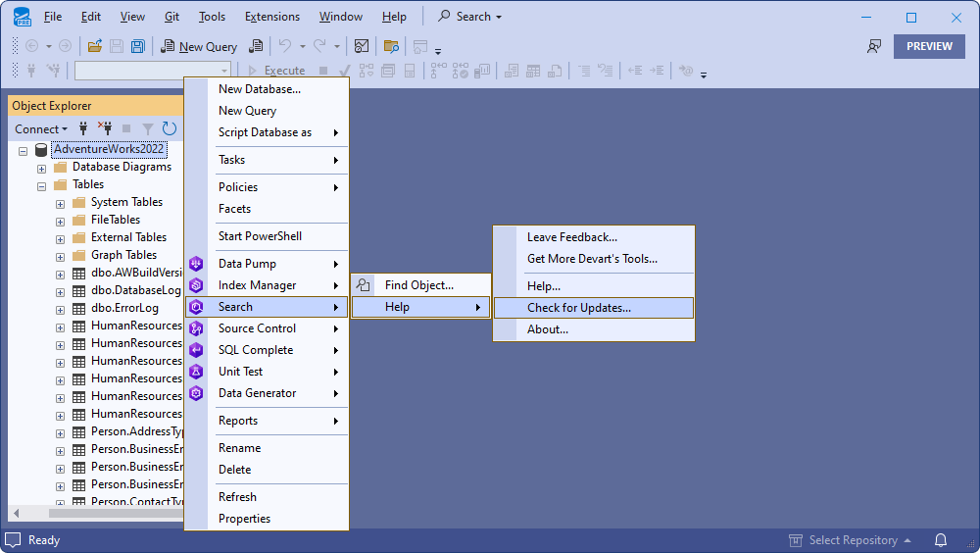980x553 pixels.
Task: Click the PREVIEW button
Action: point(928,46)
